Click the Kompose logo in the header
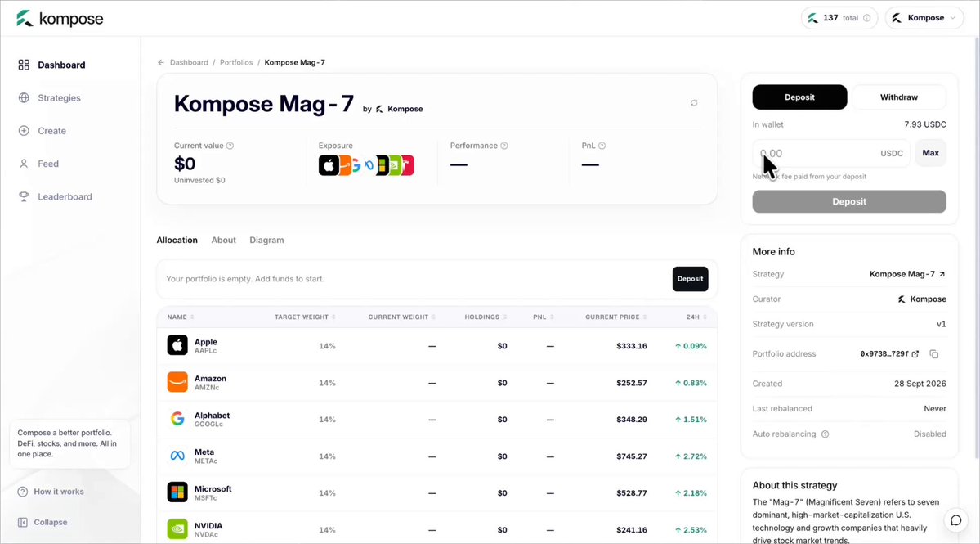The height and width of the screenshot is (544, 980). tap(60, 19)
